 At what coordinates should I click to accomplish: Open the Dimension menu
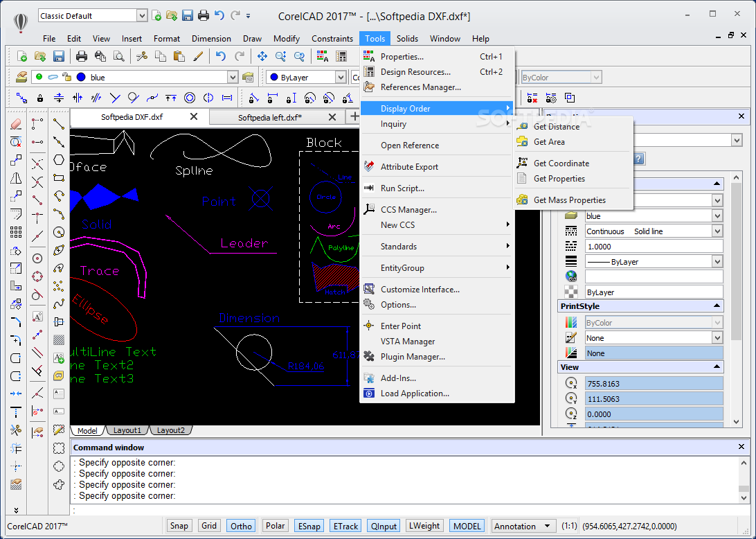(x=211, y=39)
